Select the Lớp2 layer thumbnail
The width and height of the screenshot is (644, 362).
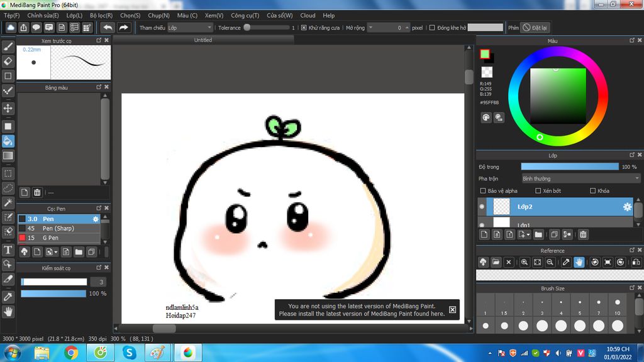coord(501,207)
